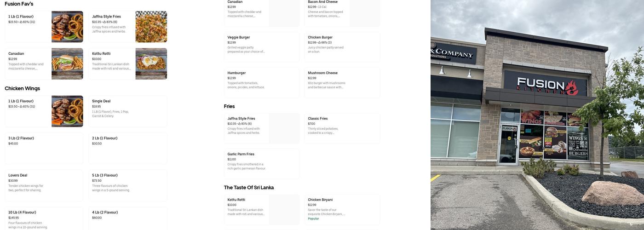Select the Veggie Burger menu item
644x230 pixels.
(x=261, y=46)
